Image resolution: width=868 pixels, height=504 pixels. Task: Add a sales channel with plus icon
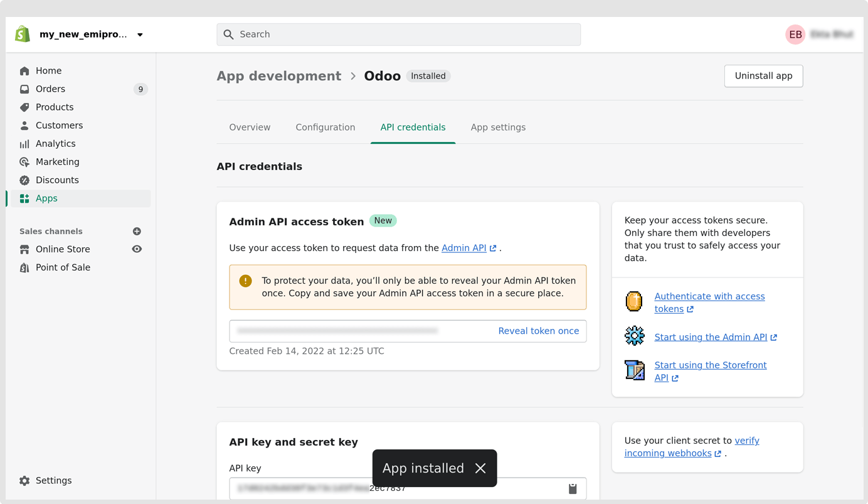tap(137, 232)
